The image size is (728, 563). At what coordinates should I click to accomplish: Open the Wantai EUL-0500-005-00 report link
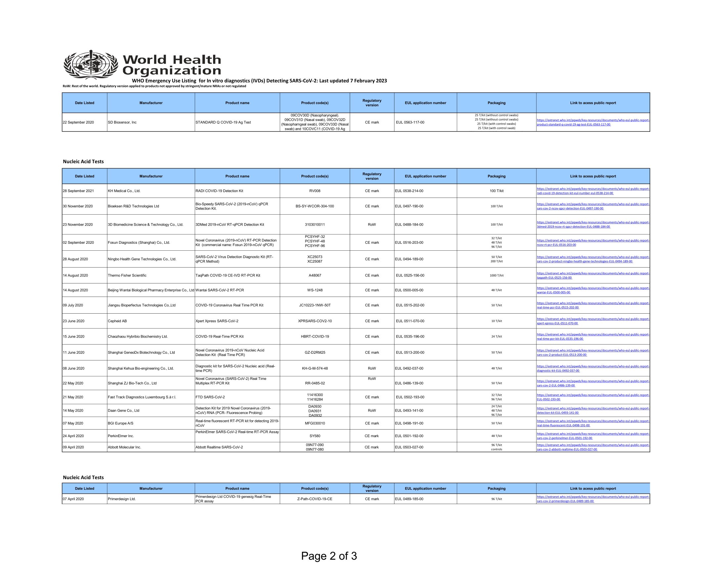click(593, 290)
